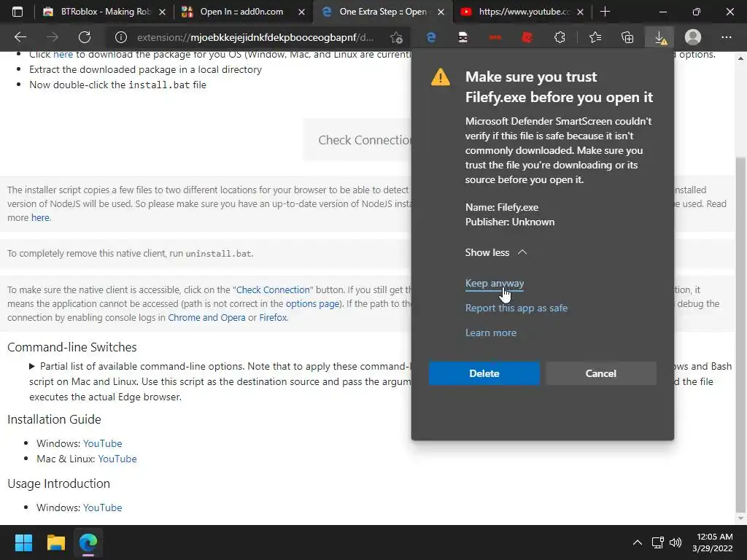Open Windows YouTube link under Usage Introduction
Viewport: 747px width, 560px height.
102,507
